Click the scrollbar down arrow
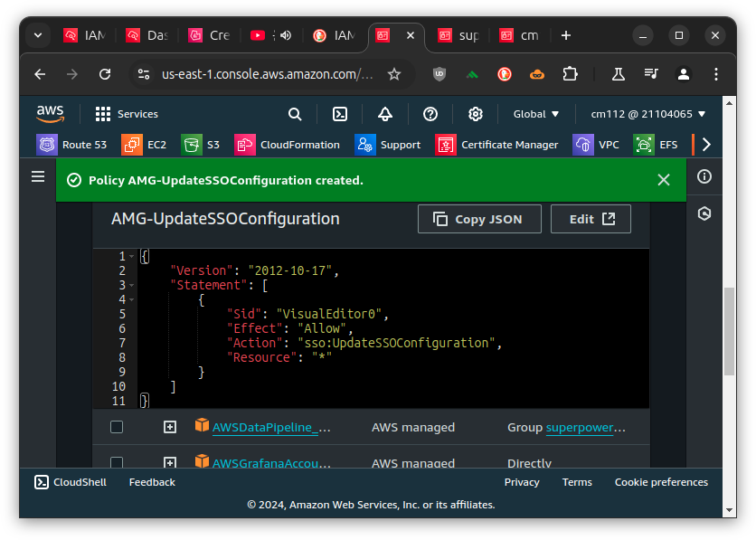Image resolution: width=756 pixels, height=540 pixels. click(x=729, y=510)
